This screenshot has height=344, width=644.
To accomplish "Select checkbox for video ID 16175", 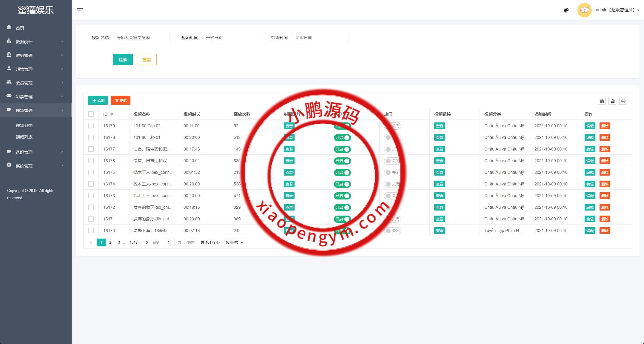I will click(91, 172).
